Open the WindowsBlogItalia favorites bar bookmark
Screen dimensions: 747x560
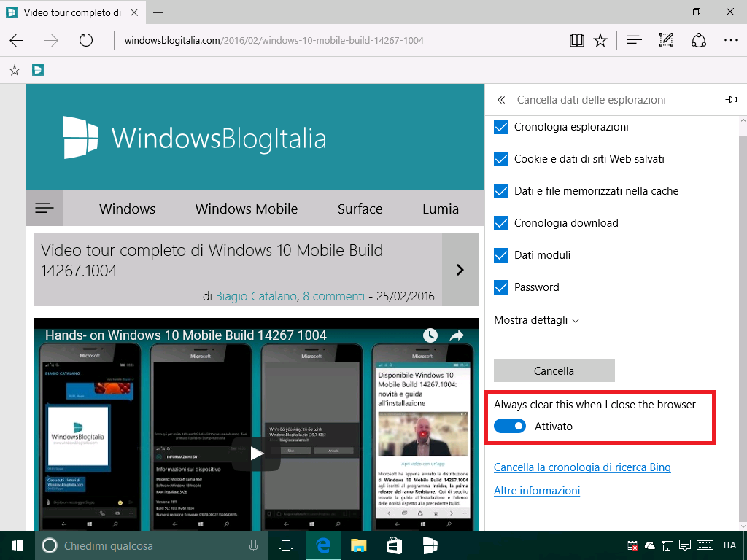click(x=38, y=71)
